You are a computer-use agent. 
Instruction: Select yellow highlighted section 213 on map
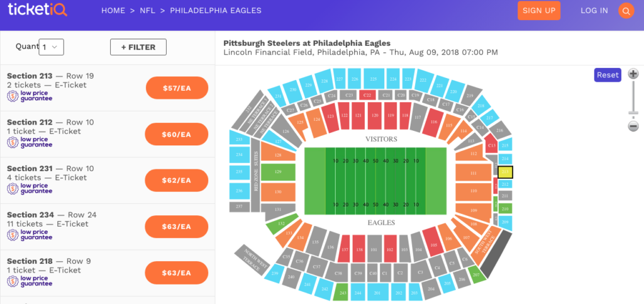(506, 171)
